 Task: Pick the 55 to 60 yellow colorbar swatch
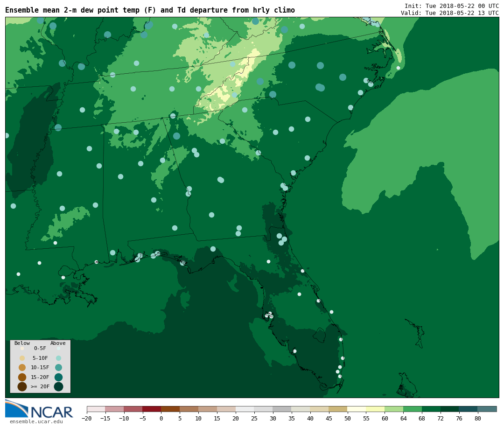tap(376, 409)
